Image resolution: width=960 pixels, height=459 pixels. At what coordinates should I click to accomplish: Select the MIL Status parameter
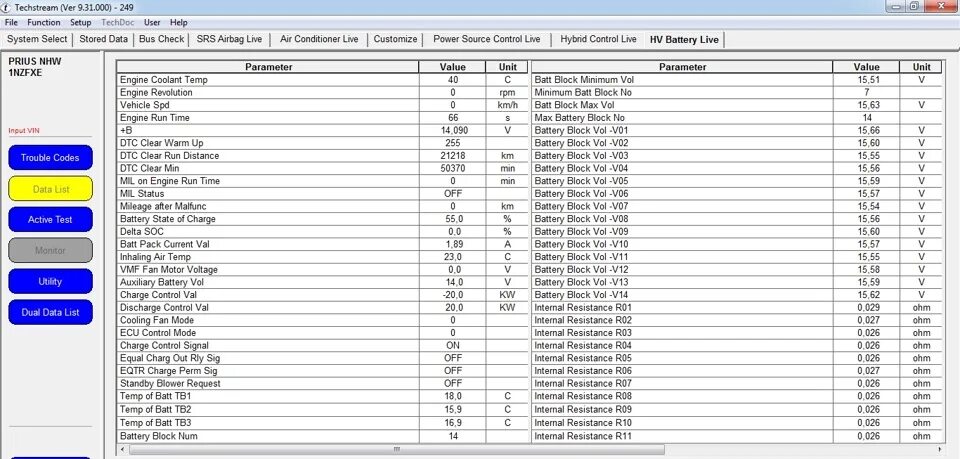323,193
